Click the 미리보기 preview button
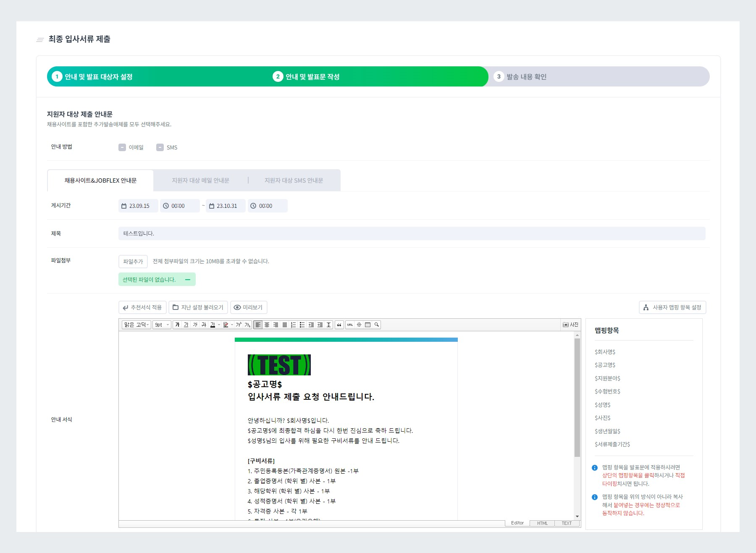This screenshot has width=756, height=553. [x=249, y=307]
